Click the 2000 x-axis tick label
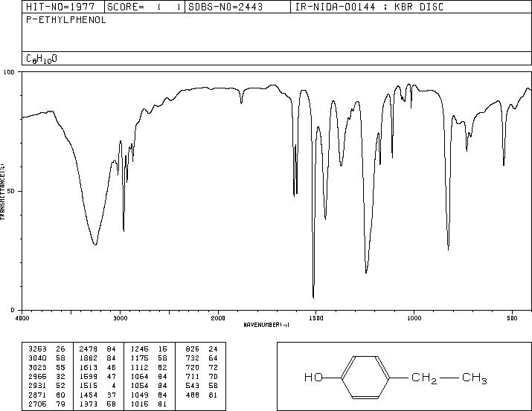This screenshot has width=532, height=411. point(218,318)
